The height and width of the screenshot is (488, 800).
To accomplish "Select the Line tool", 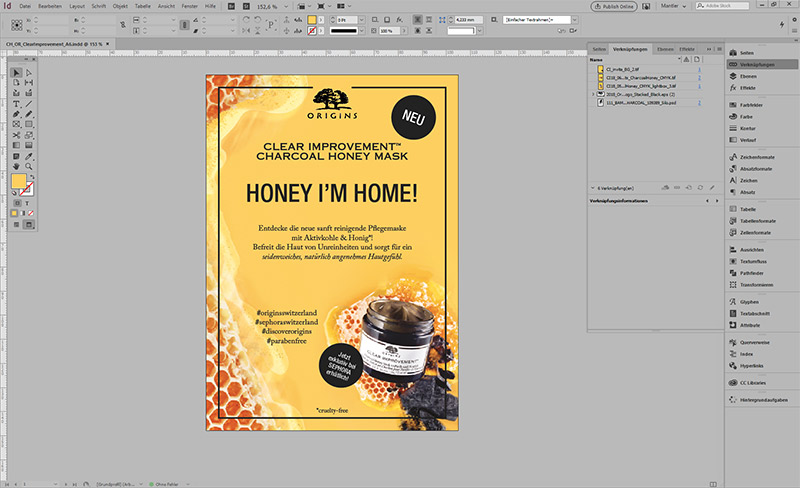I will click(29, 104).
